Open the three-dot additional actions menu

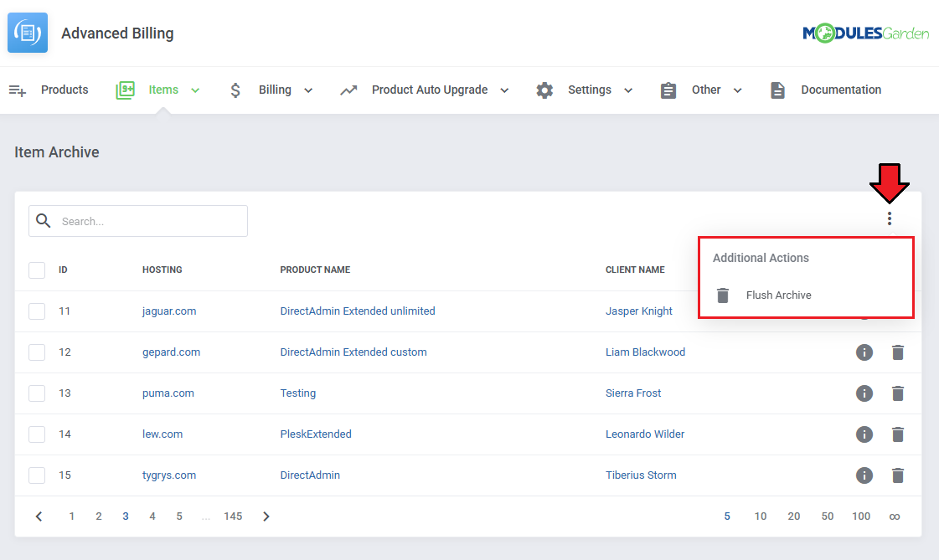[890, 218]
